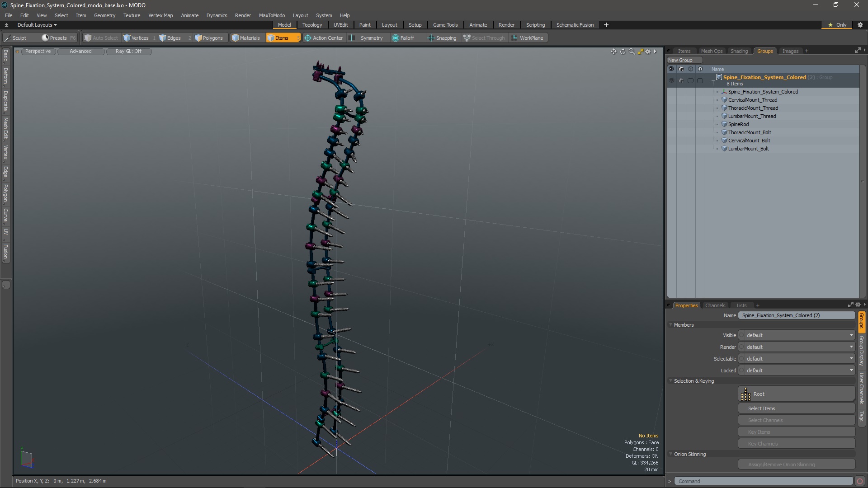Click the Select Items button
Screen dimensions: 868x488
pos(796,408)
